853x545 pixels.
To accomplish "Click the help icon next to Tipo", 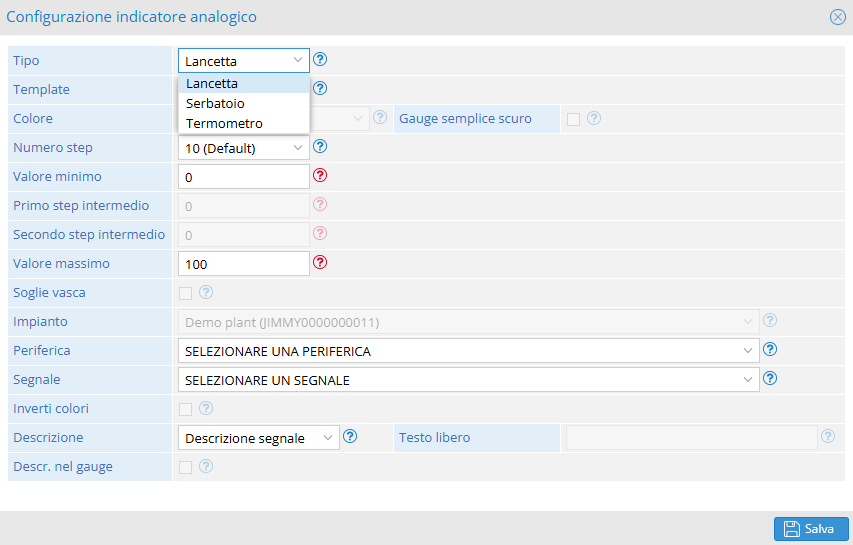I will [x=320, y=59].
